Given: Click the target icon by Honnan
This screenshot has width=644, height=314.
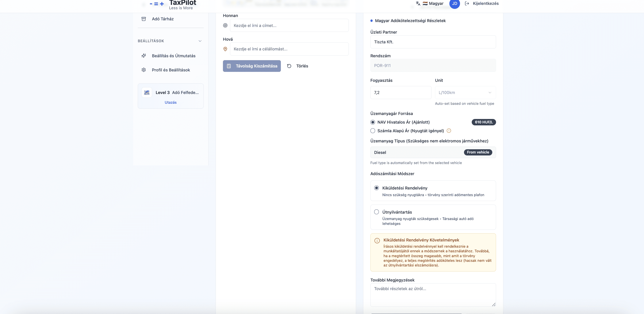Looking at the screenshot, I should [225, 25].
